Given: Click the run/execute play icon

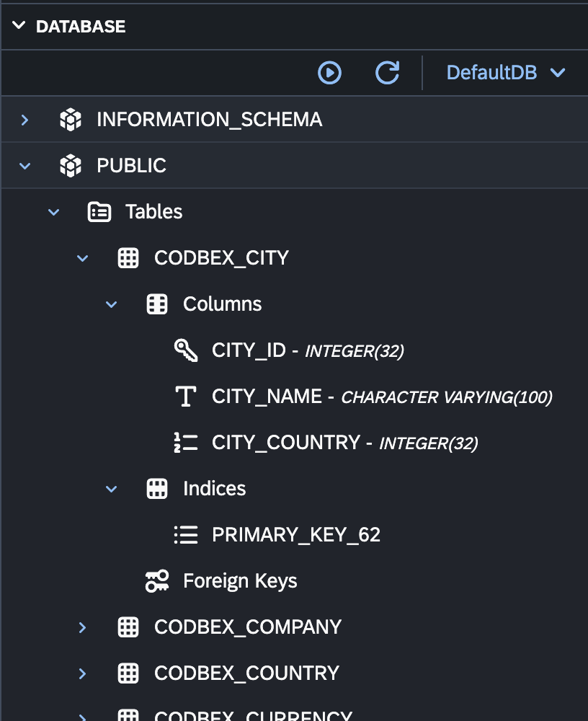Looking at the screenshot, I should (x=329, y=73).
